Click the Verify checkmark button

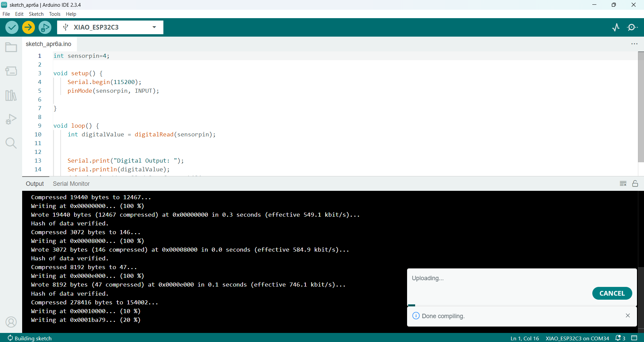(x=12, y=27)
